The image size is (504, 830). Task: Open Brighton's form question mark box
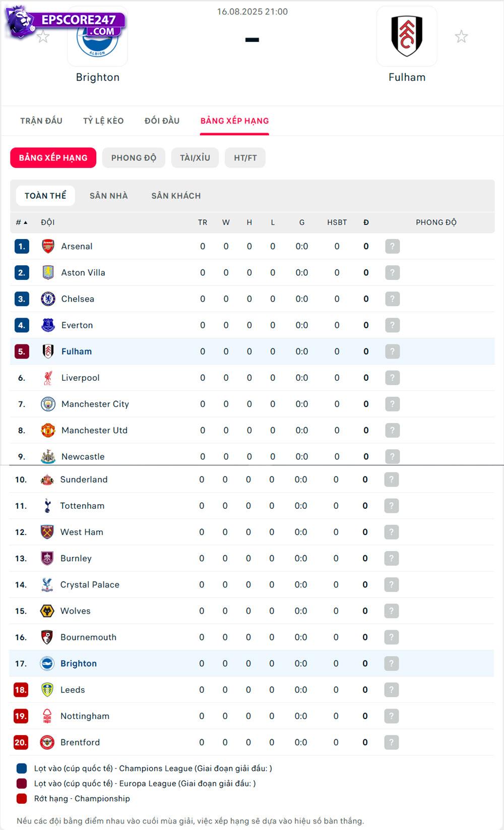[x=391, y=664]
